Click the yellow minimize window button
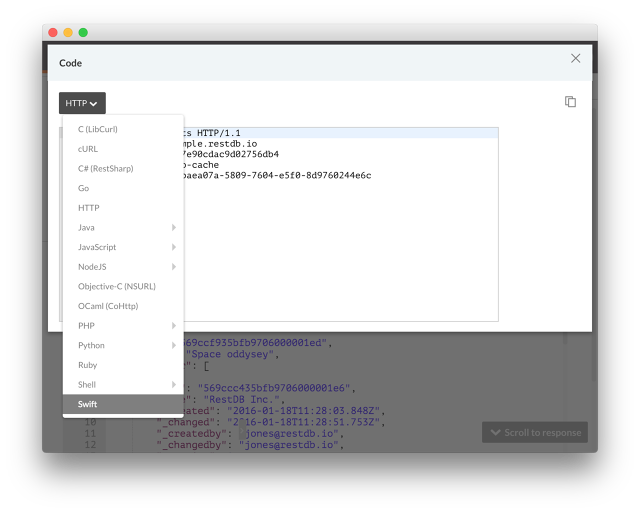 coord(68,32)
